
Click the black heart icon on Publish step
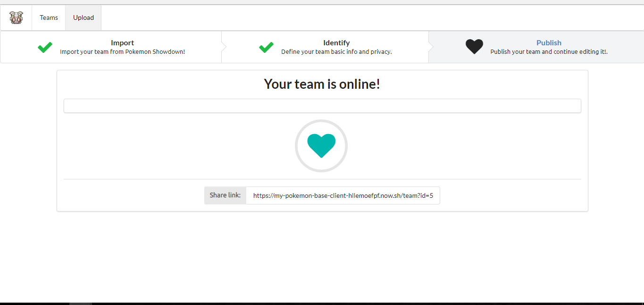[475, 47]
